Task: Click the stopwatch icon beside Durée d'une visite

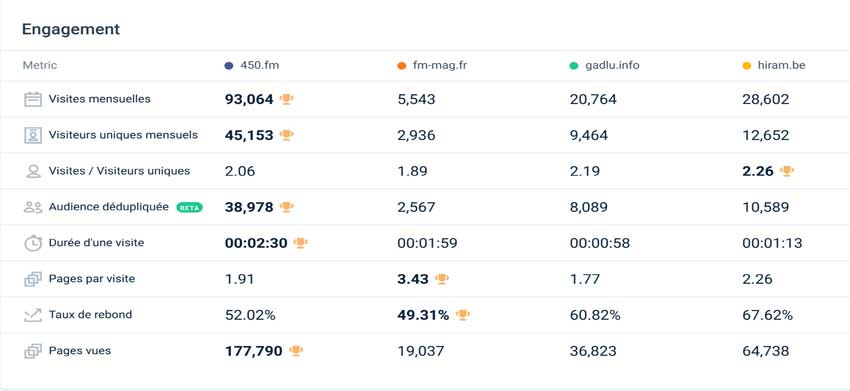Action: (x=33, y=243)
